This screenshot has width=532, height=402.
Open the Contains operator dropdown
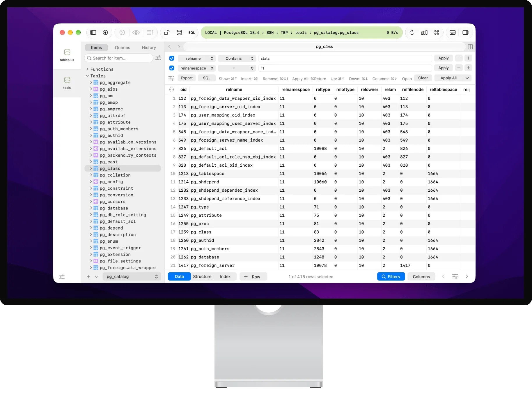[x=237, y=58]
